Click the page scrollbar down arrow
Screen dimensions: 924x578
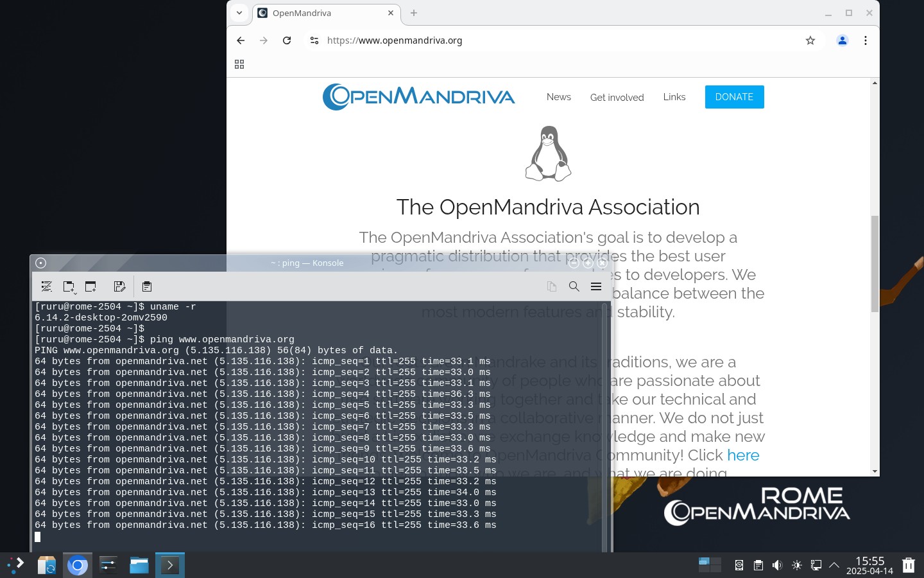875,471
